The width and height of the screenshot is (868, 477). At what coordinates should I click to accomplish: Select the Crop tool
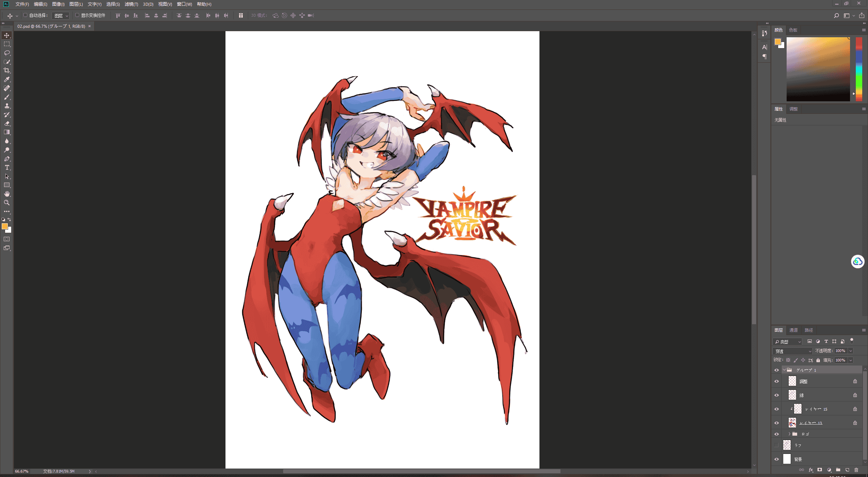coord(7,70)
